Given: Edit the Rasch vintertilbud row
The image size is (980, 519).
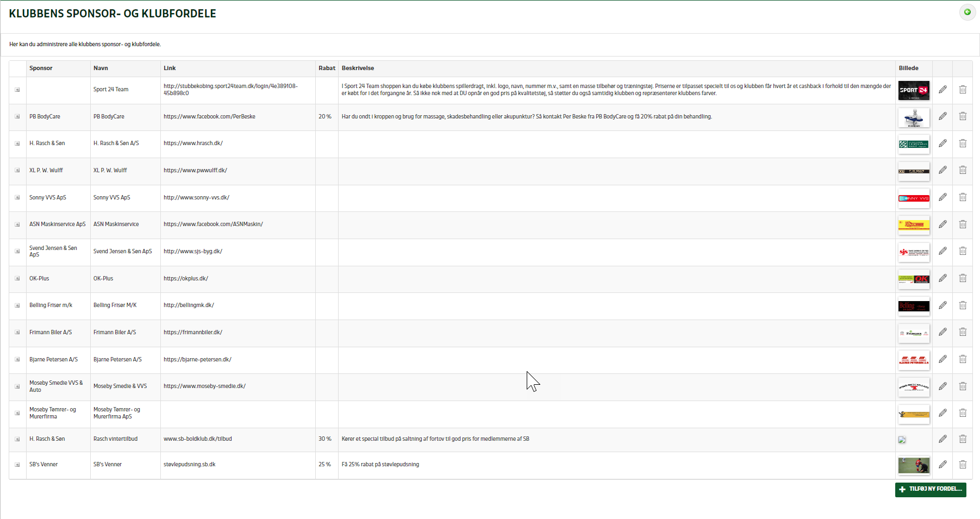Looking at the screenshot, I should (942, 439).
